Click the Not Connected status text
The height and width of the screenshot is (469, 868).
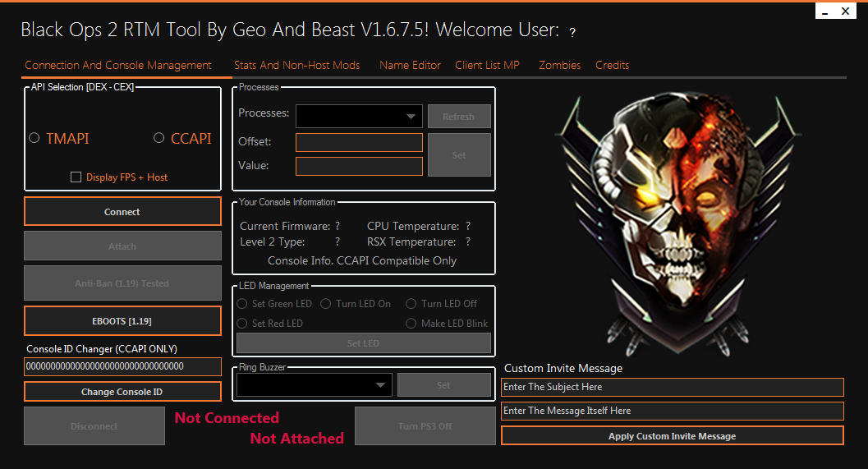[227, 418]
